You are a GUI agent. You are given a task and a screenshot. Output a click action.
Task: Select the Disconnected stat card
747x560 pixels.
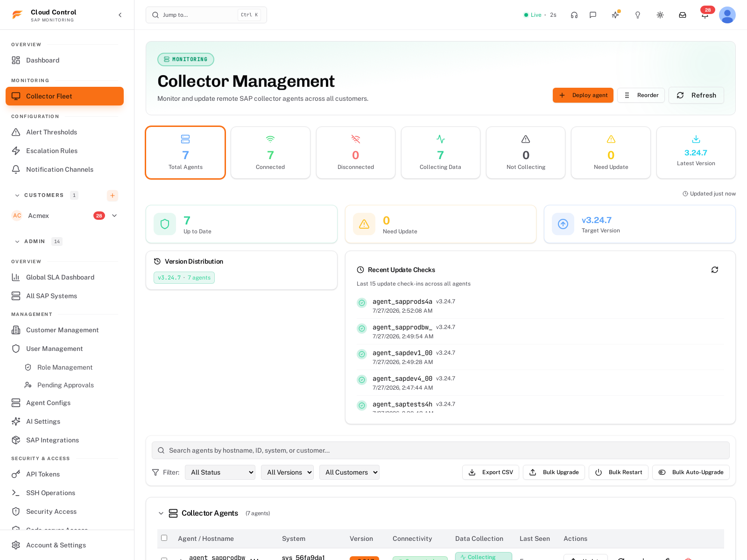click(x=356, y=153)
